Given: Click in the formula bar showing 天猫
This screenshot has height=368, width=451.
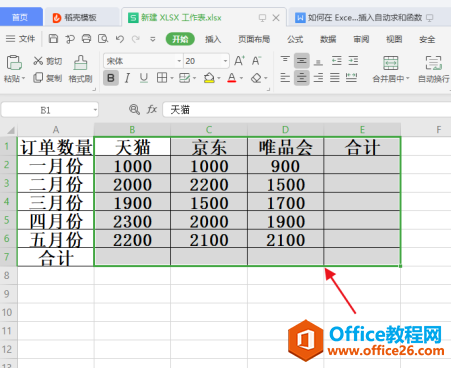Looking at the screenshot, I should click(307, 110).
